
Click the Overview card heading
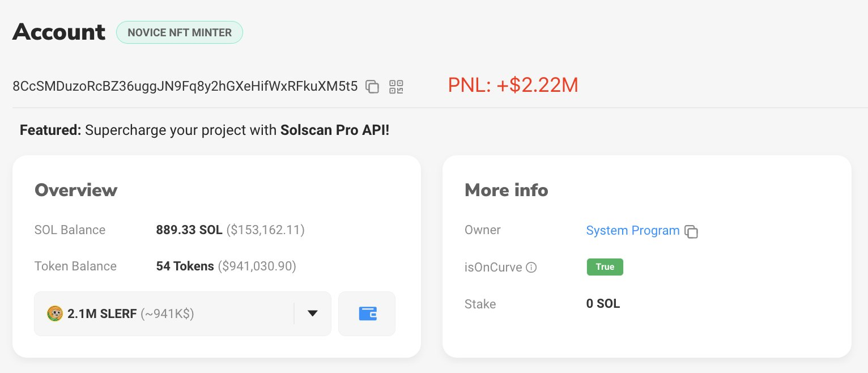[x=76, y=190]
